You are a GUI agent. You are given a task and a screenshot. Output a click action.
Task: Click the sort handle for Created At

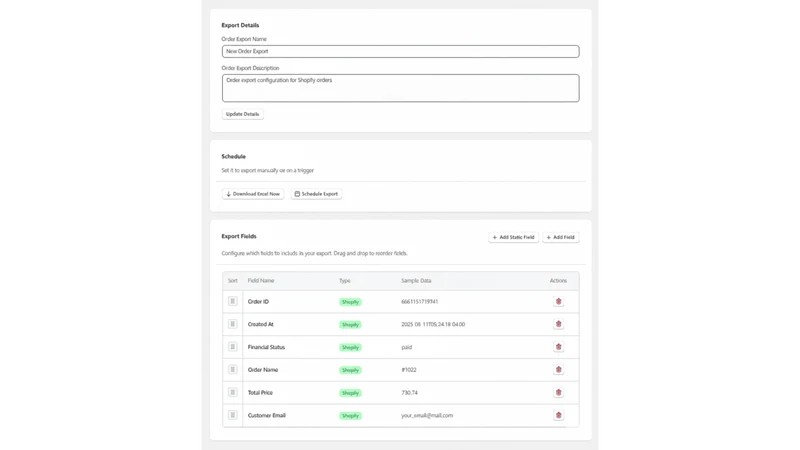233,324
